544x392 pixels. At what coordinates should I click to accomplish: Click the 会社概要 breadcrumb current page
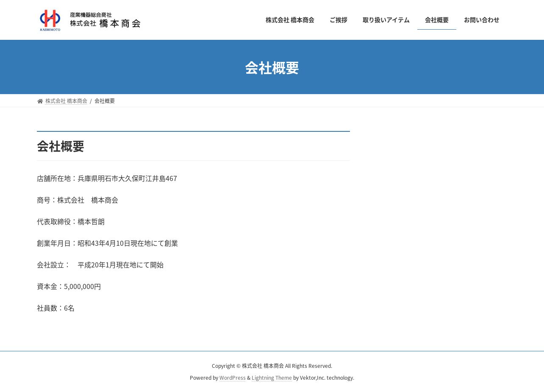[105, 101]
